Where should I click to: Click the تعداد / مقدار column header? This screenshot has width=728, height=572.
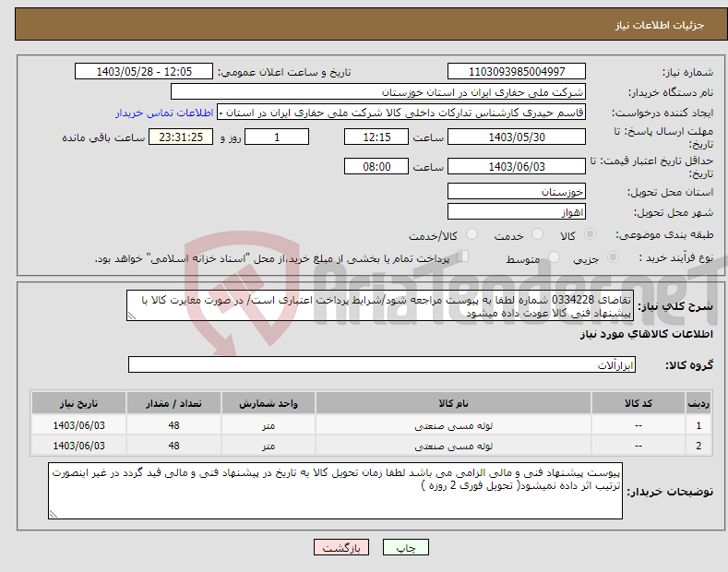pyautogui.click(x=173, y=403)
